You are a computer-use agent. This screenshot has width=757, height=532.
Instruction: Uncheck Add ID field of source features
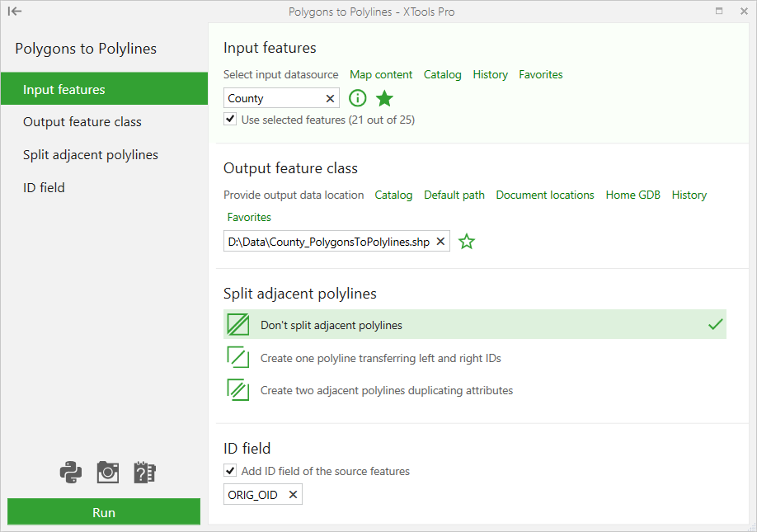(x=230, y=471)
